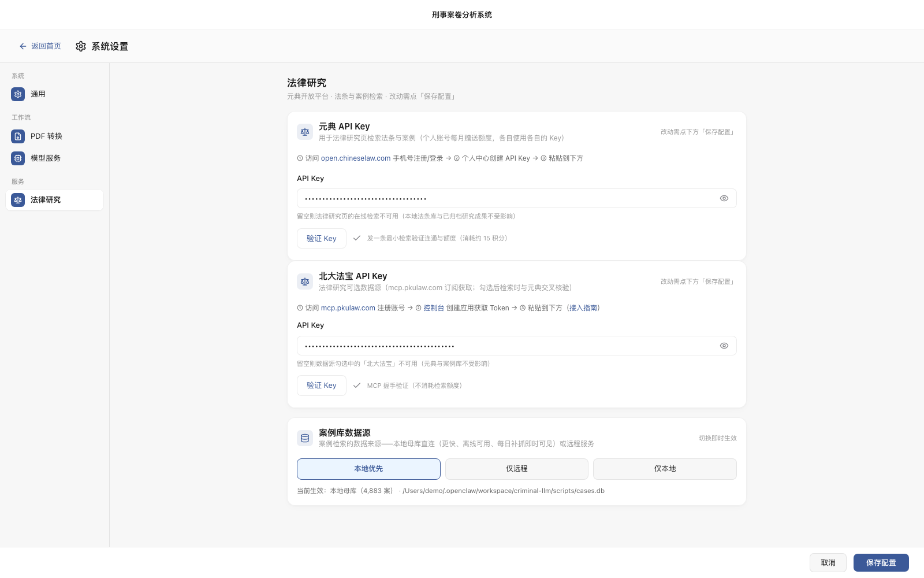Screen dimensions: 924x578
Task: Click the scales icon on 北大法宝 API Key card
Action: pos(305,281)
